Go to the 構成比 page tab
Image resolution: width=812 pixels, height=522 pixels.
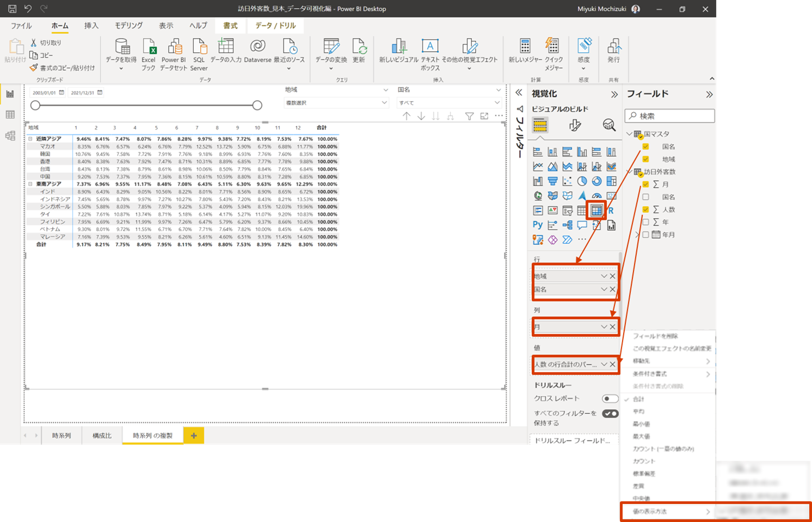pos(102,435)
